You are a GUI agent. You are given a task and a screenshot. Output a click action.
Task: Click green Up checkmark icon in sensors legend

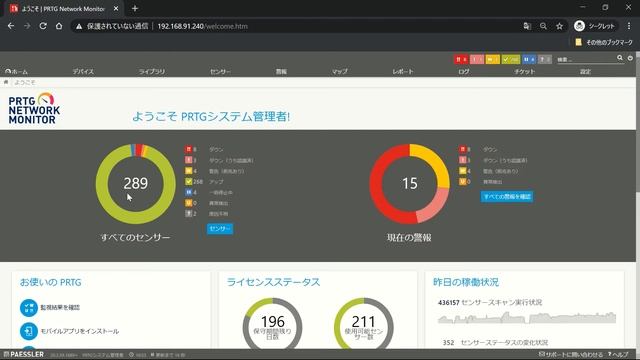pos(189,182)
